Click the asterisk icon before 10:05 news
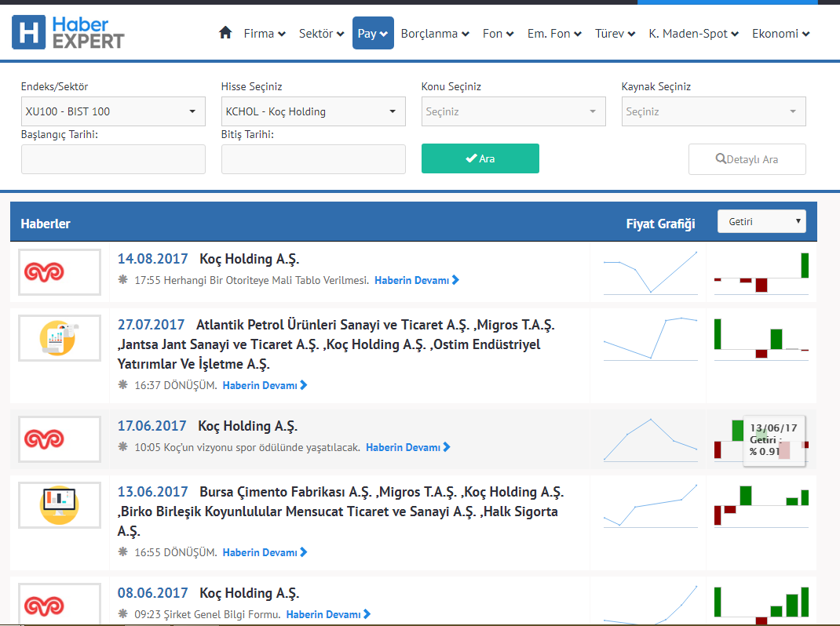This screenshot has width=840, height=626. pyautogui.click(x=123, y=446)
